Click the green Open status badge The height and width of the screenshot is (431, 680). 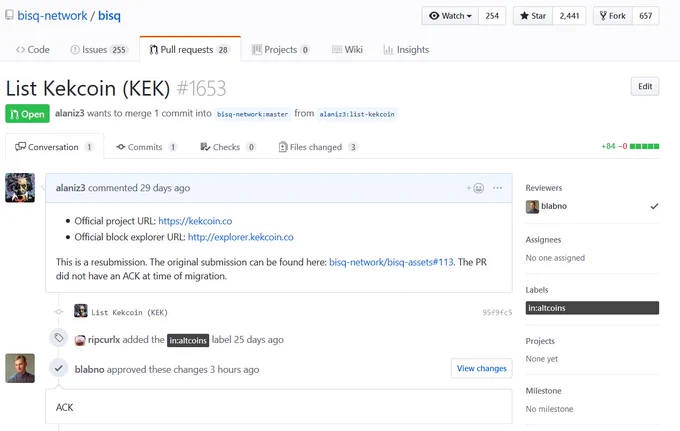pyautogui.click(x=27, y=114)
